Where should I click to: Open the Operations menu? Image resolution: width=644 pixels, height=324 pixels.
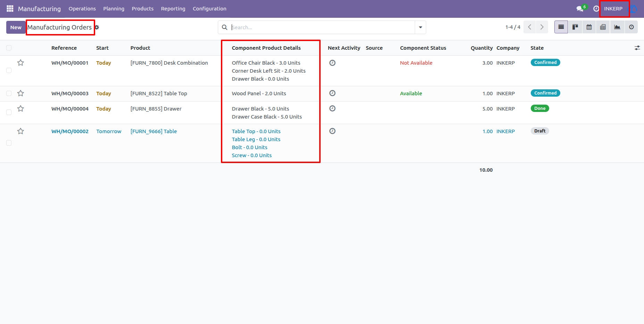82,9
